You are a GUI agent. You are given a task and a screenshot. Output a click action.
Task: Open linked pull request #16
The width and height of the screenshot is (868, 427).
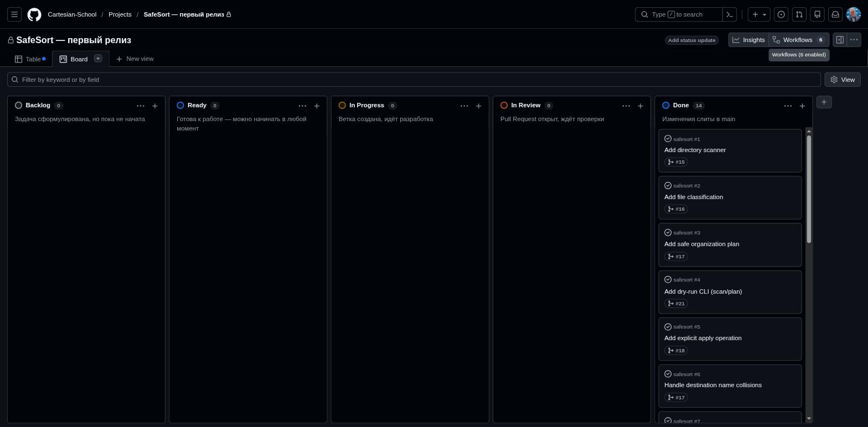pyautogui.click(x=676, y=209)
